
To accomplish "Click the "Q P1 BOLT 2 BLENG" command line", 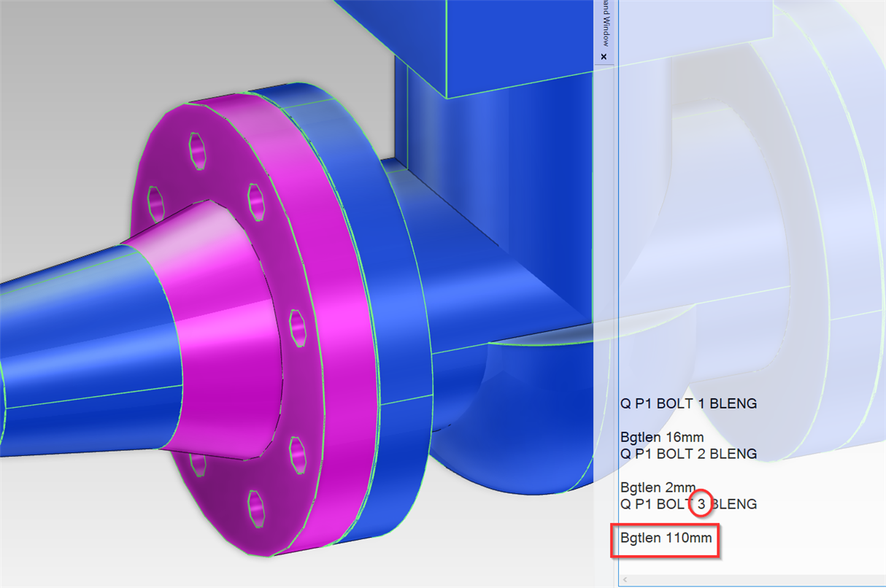I will pos(688,454).
